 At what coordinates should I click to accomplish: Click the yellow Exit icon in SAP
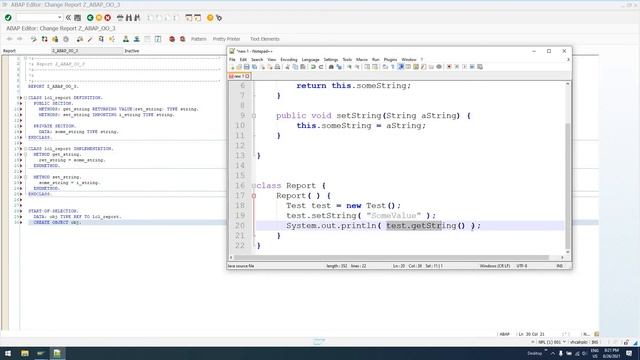[99, 18]
